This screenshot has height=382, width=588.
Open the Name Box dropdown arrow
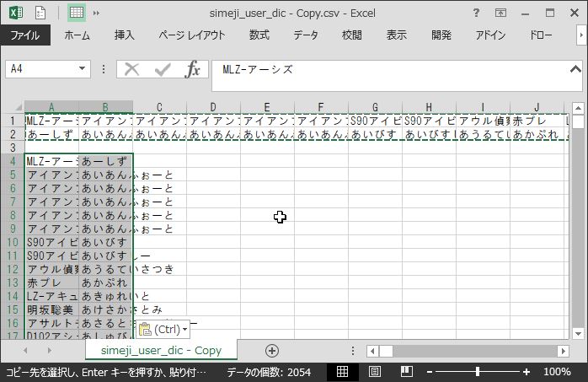(82, 68)
